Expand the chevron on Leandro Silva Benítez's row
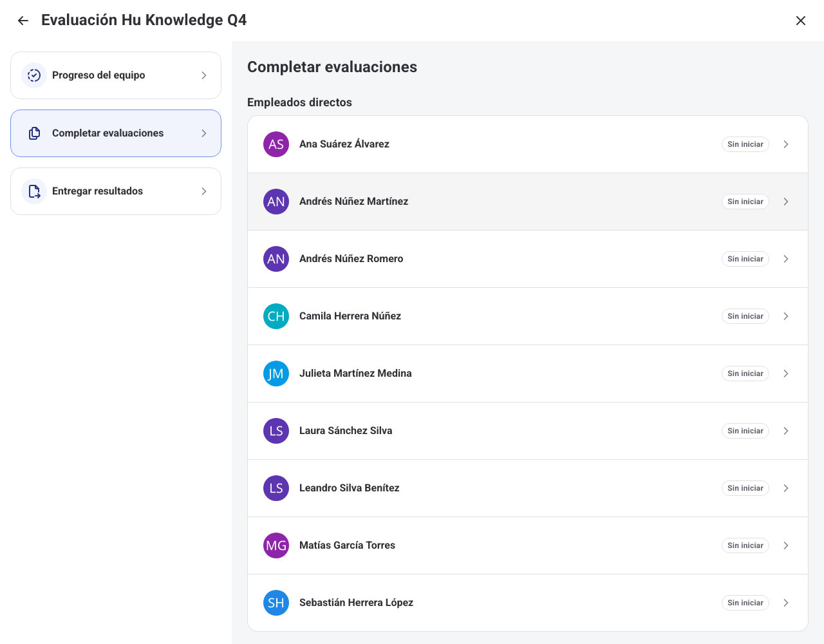824x644 pixels. 786,488
